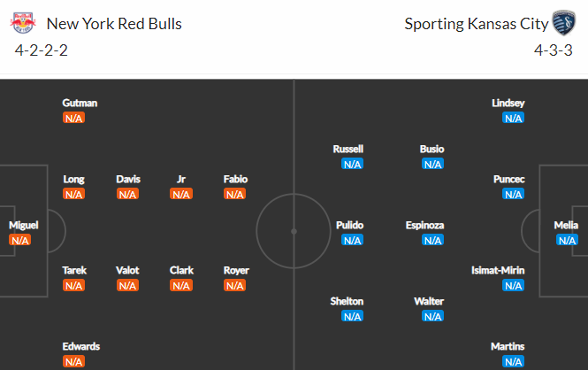Click the Edwards player label

pos(81,346)
